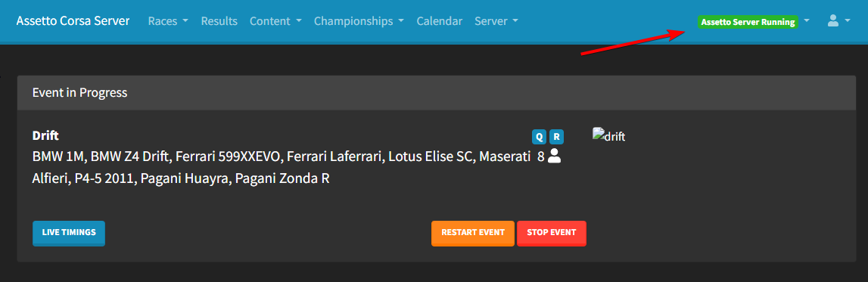Open the Championships dropdown menu

pos(359,21)
